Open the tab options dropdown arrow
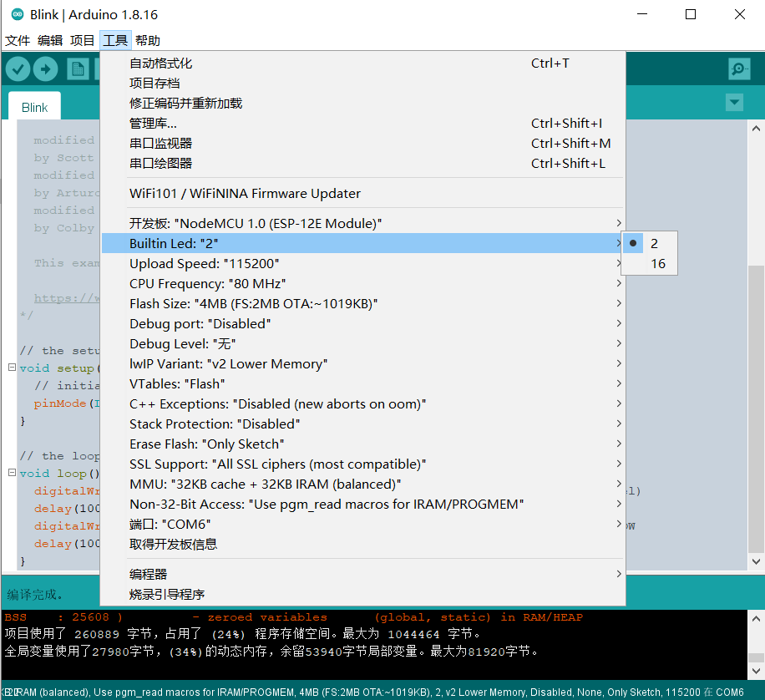This screenshot has width=765, height=700. coord(734,103)
